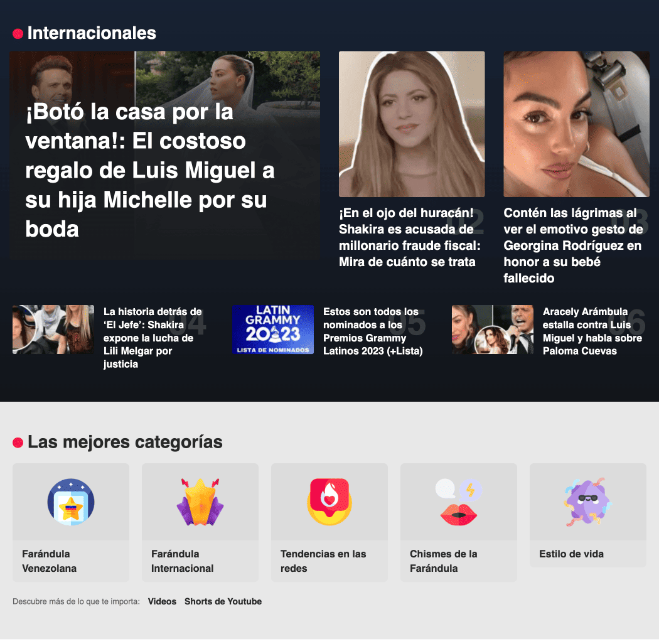
Task: Click the red dot beside Las mejores categorías
Action: click(x=18, y=443)
